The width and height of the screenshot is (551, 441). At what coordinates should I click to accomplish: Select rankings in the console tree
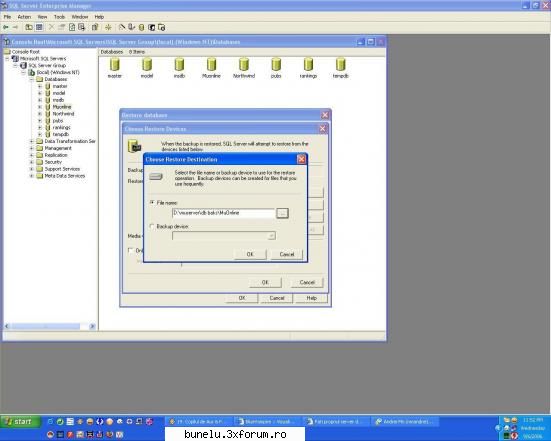[x=61, y=128]
